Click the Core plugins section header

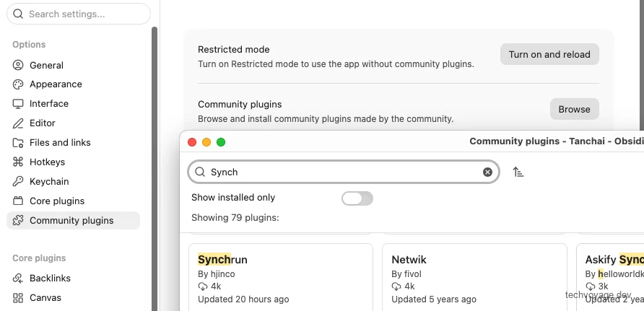coord(39,258)
